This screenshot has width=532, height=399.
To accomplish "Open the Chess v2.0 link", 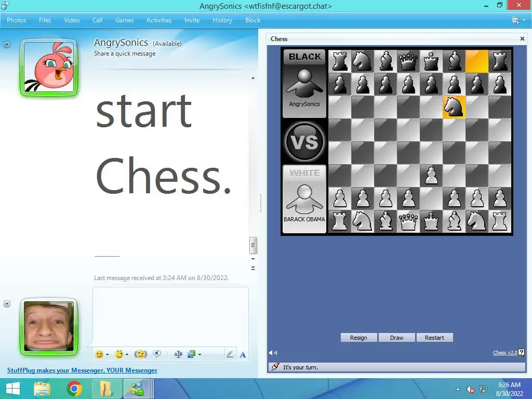I will [x=505, y=353].
